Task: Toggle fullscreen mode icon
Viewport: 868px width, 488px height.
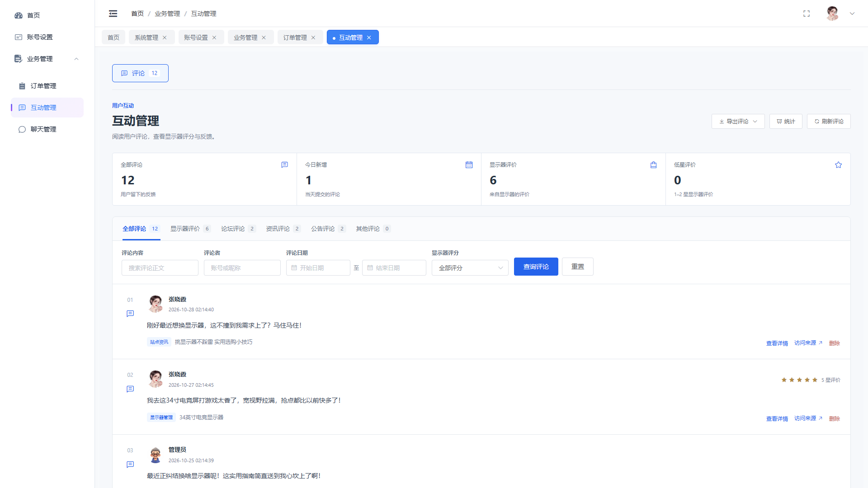Action: click(807, 14)
